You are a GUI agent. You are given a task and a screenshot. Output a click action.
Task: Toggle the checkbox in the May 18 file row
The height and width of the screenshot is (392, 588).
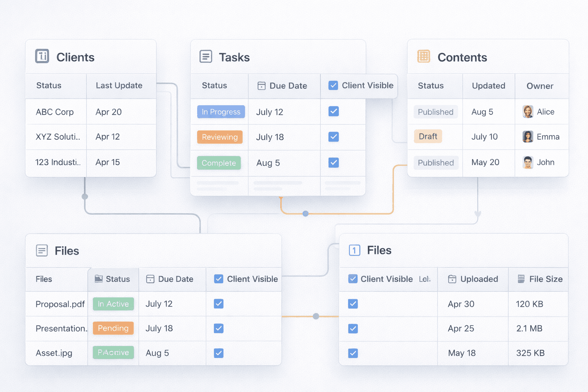click(x=353, y=353)
